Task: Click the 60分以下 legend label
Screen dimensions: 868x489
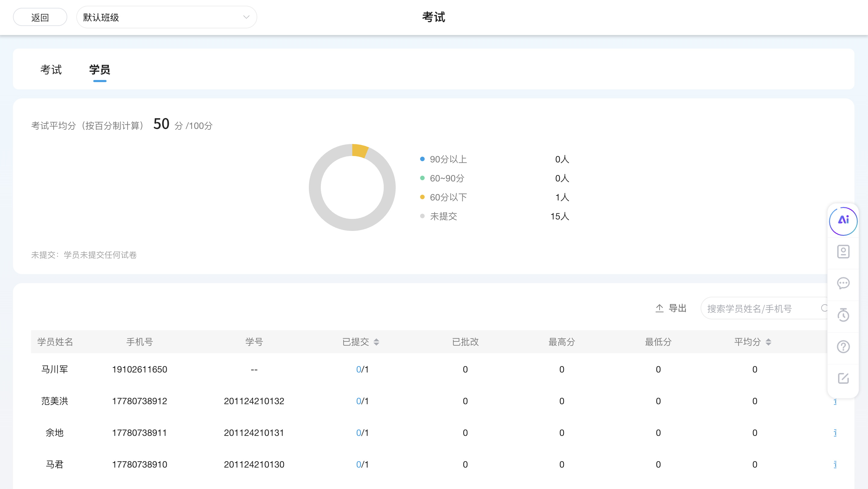Action: point(448,197)
